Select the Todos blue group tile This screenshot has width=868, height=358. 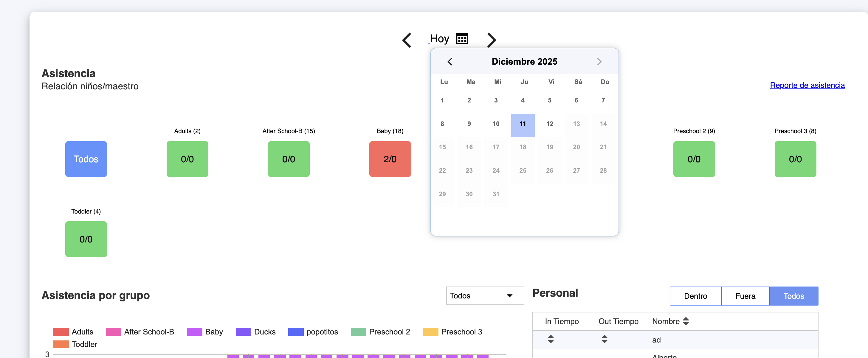click(86, 159)
